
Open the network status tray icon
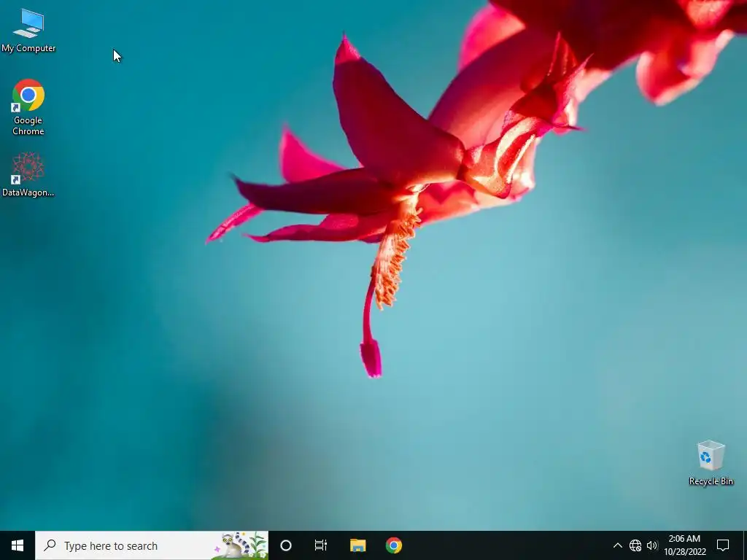[x=635, y=545]
